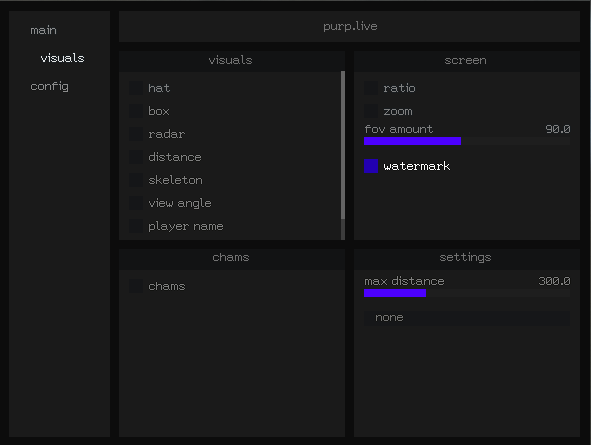Adjust the fov amount slider

pos(467,141)
